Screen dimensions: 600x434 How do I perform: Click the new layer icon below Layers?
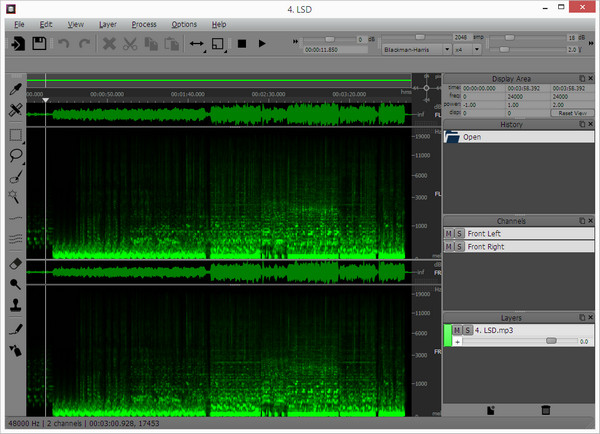[x=491, y=410]
